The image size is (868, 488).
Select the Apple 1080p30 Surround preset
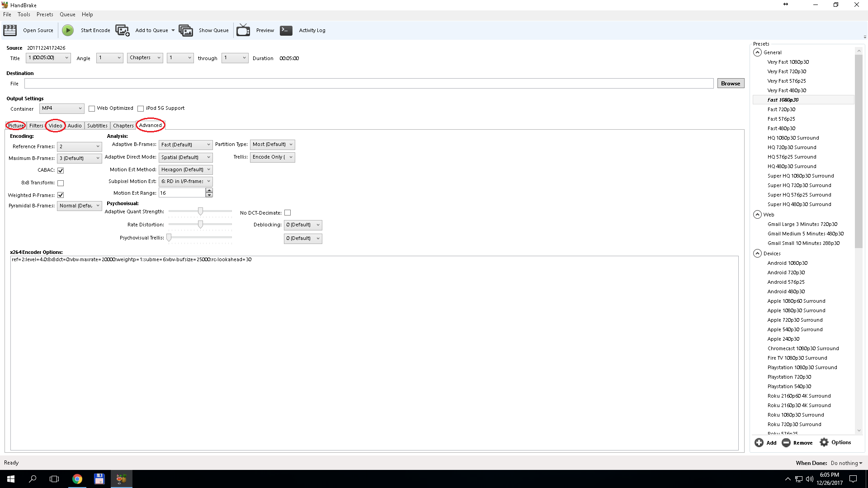[796, 310]
